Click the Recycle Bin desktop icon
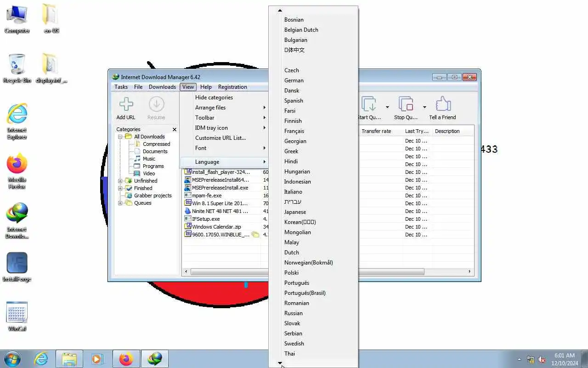 coord(17,69)
